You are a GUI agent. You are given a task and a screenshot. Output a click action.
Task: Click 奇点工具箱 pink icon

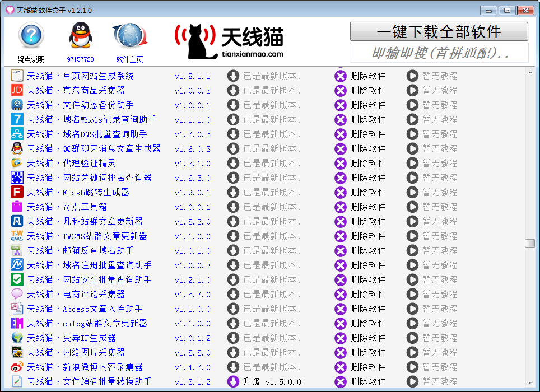pos(17,207)
